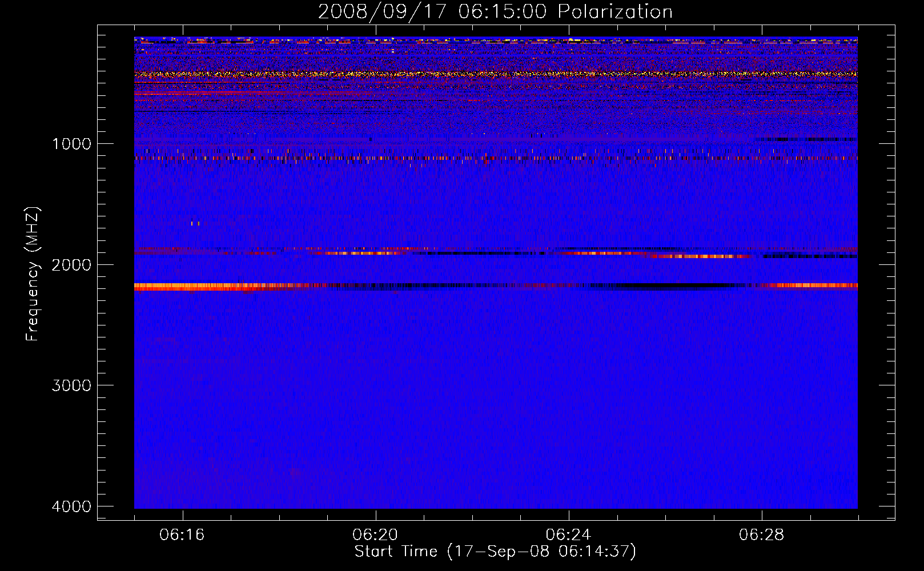
Task: Click the 'Frequency (MHZ)' axis label
Action: pos(33,274)
